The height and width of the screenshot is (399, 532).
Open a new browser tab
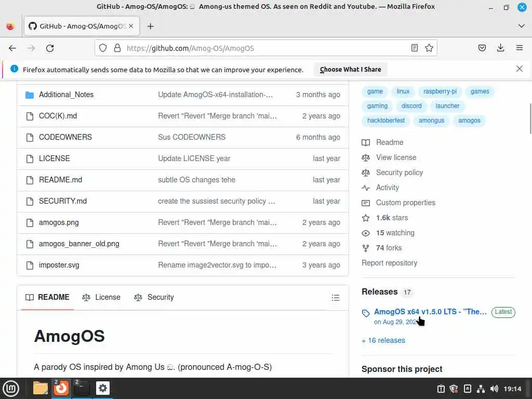coord(150,26)
